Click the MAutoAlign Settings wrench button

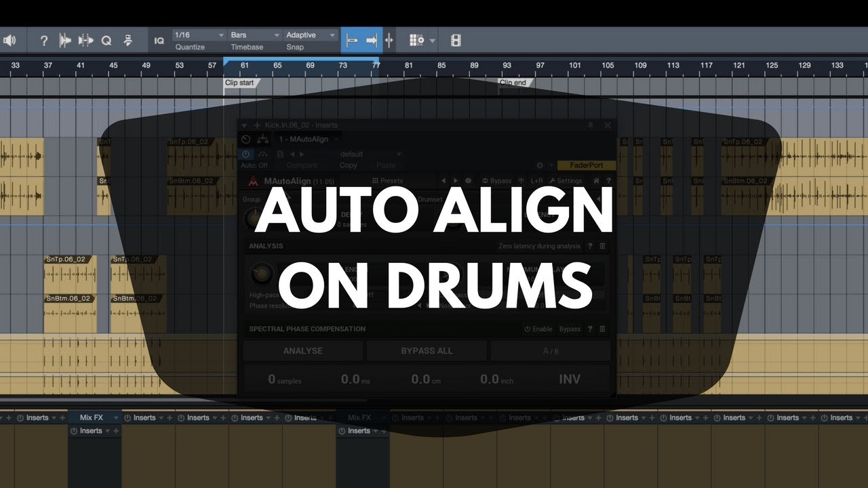click(x=566, y=181)
